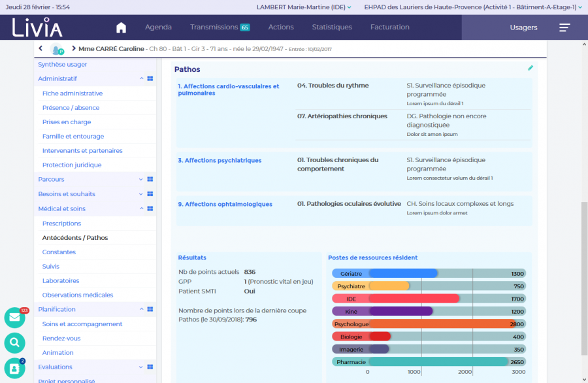Viewport: 588px width, 383px height.
Task: Open the contacts badge floating icon
Action: pyautogui.click(x=14, y=368)
